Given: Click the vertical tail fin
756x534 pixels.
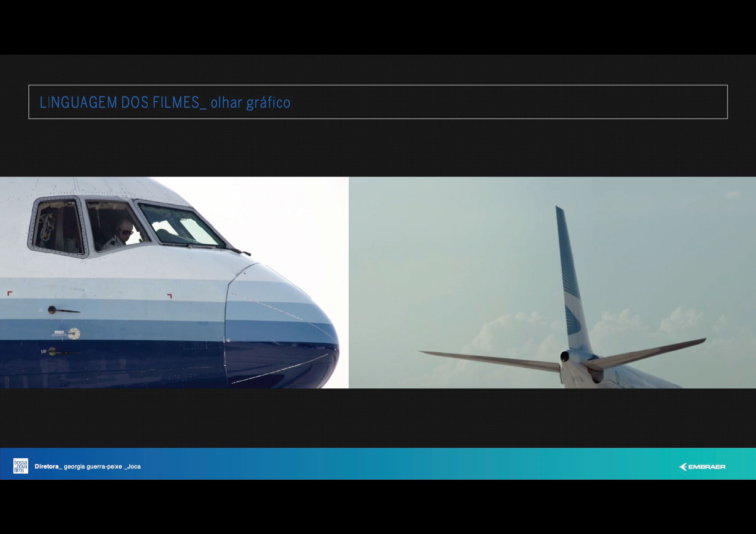Looking at the screenshot, I should tap(571, 280).
